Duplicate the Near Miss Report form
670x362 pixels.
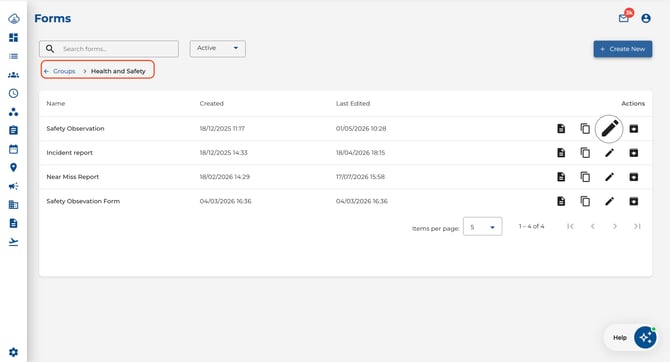click(585, 177)
